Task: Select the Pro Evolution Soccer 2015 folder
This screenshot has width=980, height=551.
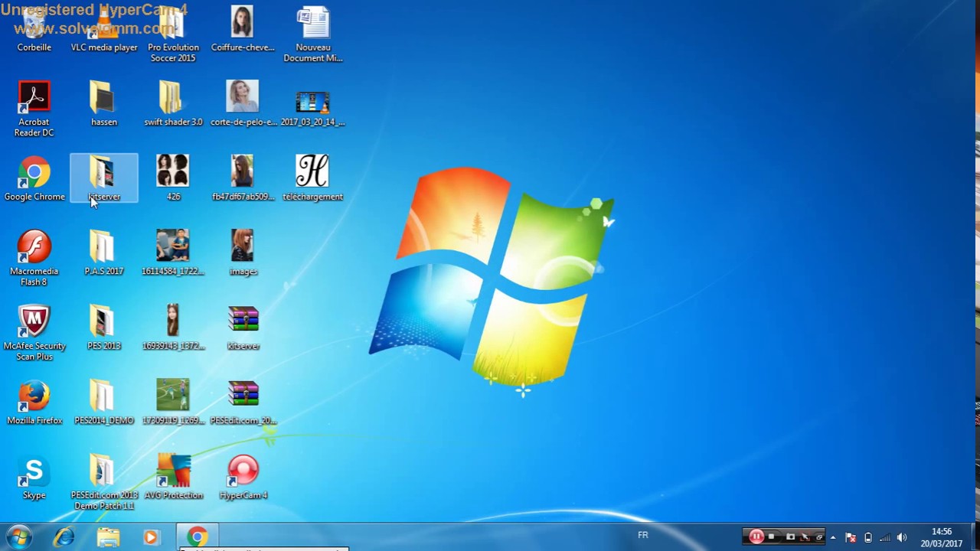Action: click(173, 34)
